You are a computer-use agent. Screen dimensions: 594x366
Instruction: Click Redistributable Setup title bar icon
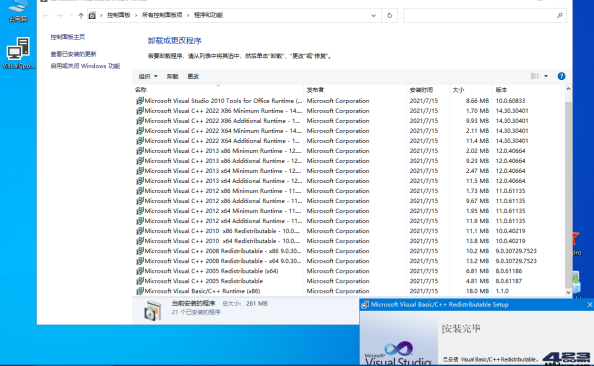(x=365, y=305)
